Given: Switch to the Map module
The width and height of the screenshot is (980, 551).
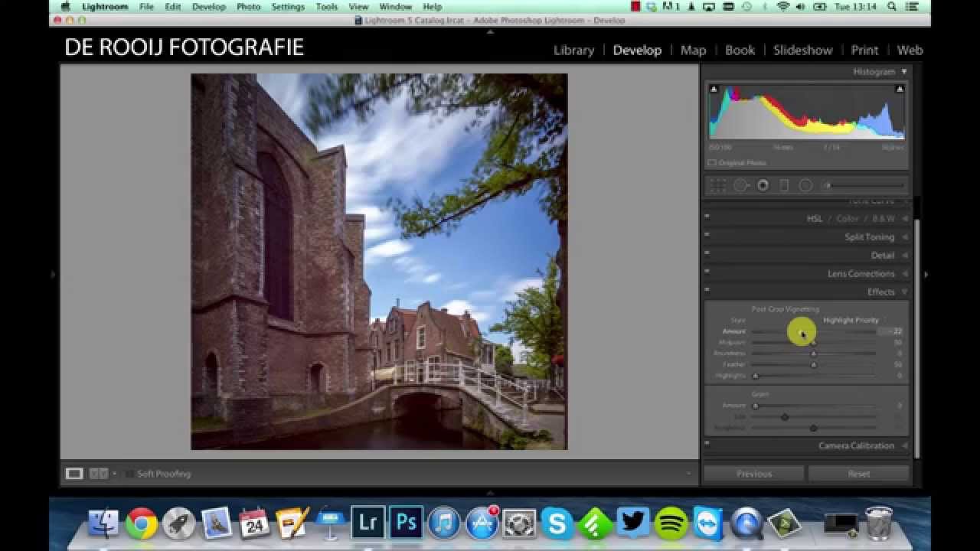Looking at the screenshot, I should click(693, 50).
